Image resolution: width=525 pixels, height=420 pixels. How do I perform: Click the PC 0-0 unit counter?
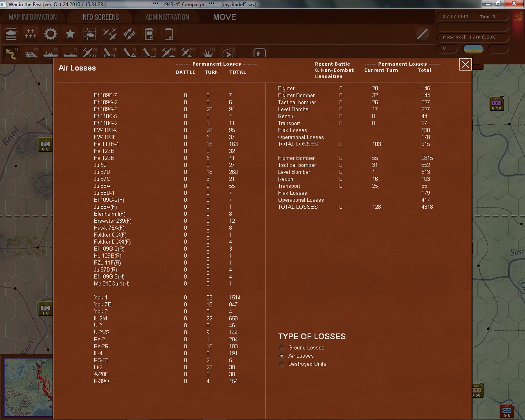click(45, 145)
